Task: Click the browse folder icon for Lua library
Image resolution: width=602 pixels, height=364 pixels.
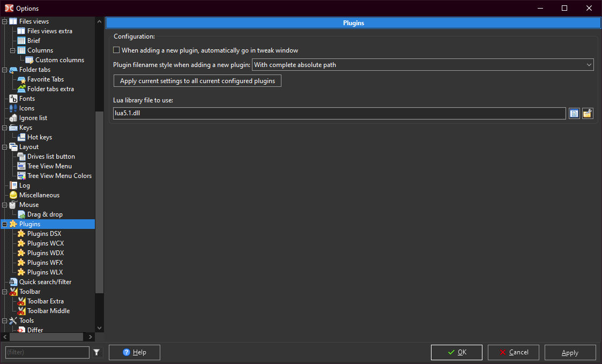Action: pos(588,113)
